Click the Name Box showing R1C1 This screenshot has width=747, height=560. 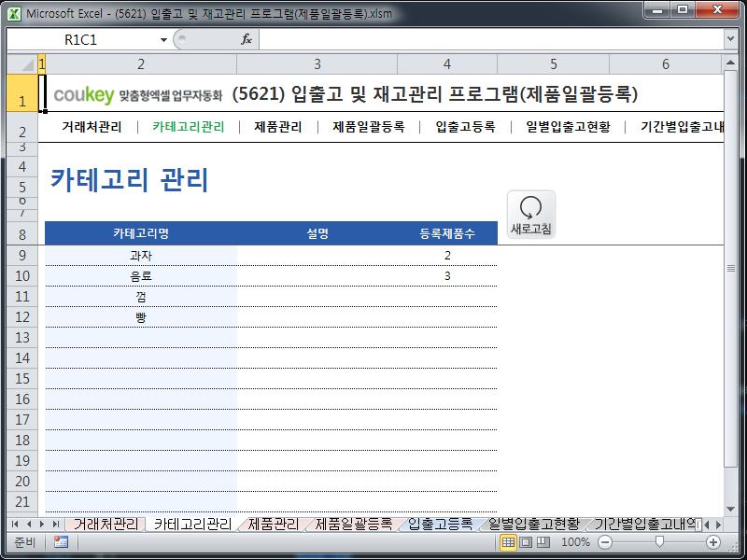(x=81, y=39)
